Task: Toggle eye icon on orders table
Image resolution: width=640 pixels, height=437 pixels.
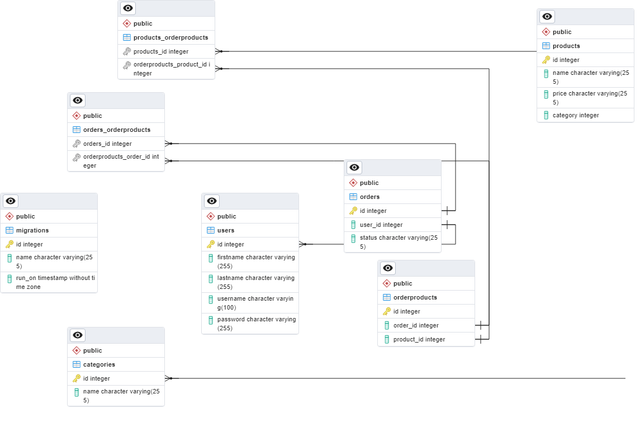Action: [354, 168]
